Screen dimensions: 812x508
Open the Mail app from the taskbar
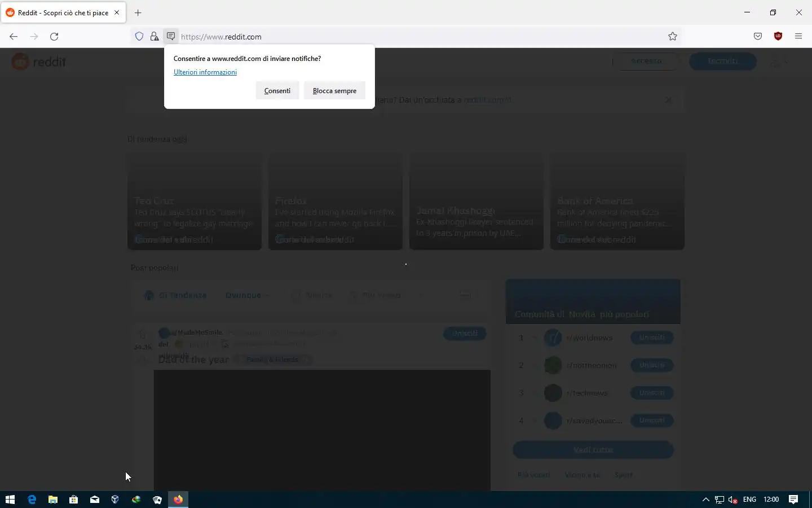[x=94, y=500]
